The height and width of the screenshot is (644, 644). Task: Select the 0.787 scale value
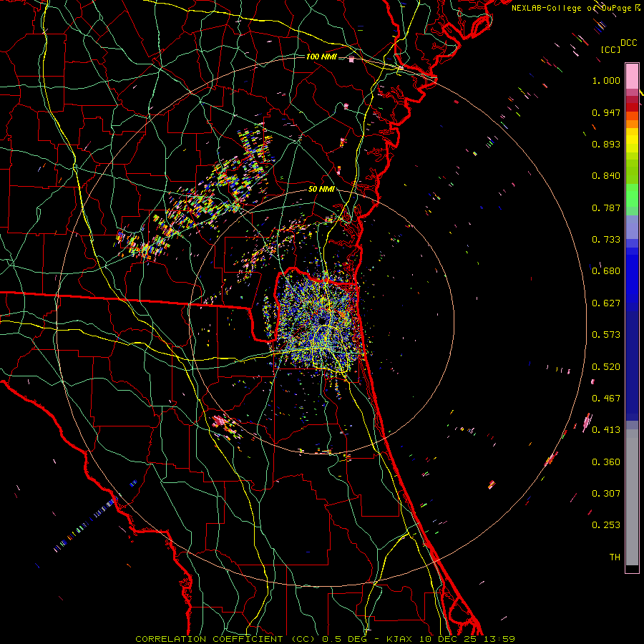pyautogui.click(x=606, y=208)
